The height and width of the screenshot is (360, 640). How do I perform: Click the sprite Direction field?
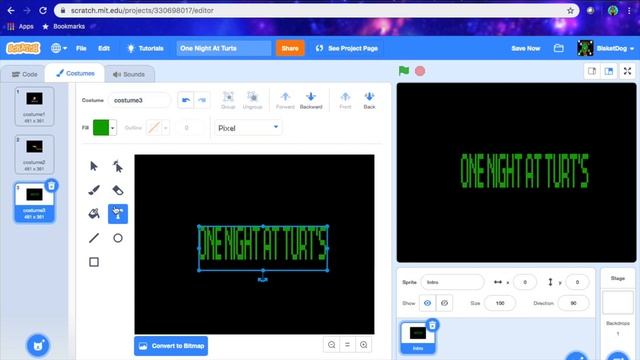(x=573, y=303)
